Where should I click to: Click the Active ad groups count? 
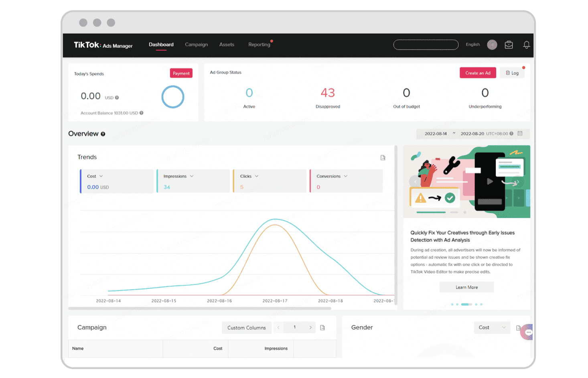249,93
